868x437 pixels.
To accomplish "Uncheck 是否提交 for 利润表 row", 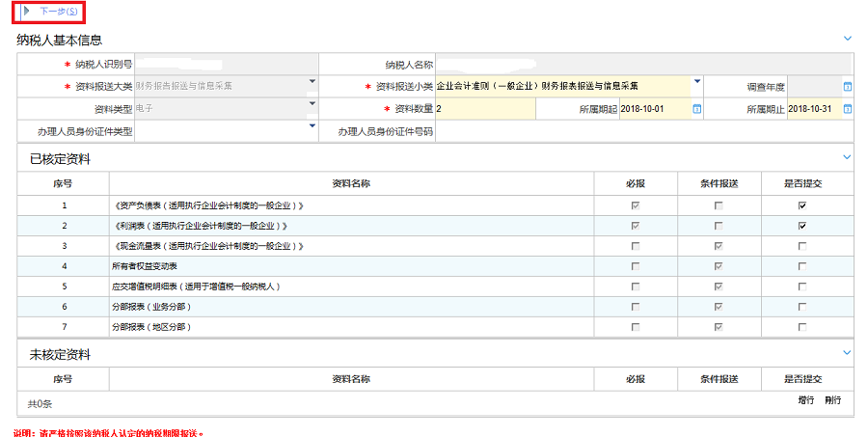I will click(x=801, y=226).
